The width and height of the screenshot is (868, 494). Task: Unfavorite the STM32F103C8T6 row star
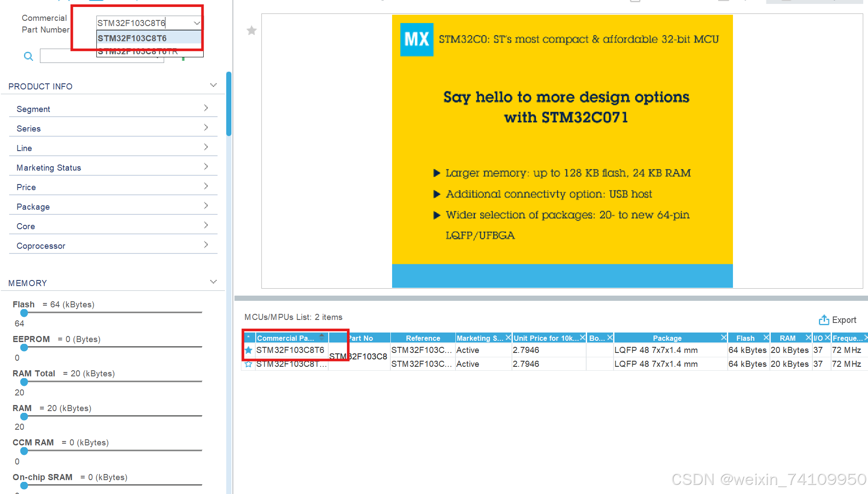point(248,350)
